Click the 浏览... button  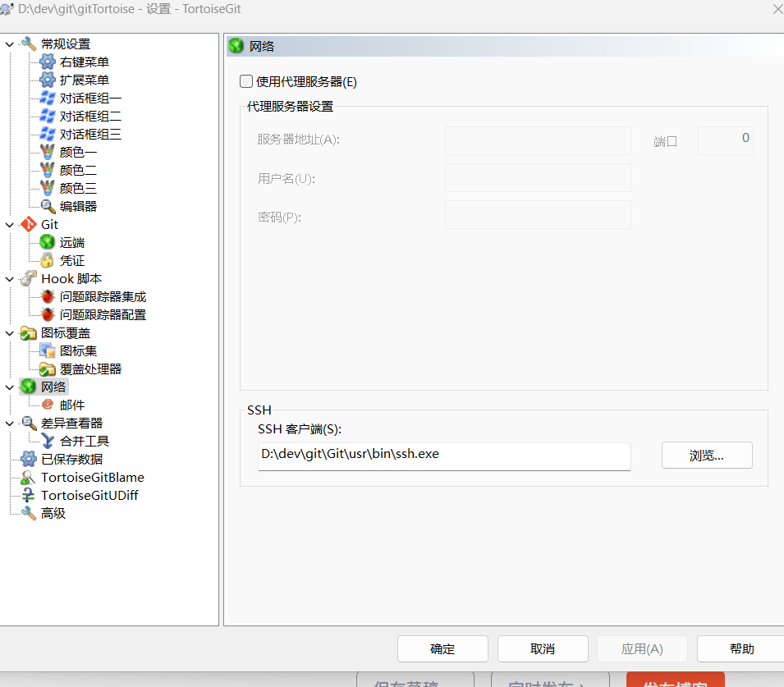(707, 455)
